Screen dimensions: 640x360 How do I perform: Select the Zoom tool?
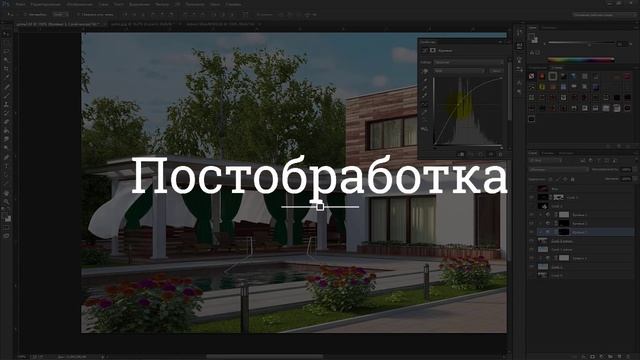pyautogui.click(x=6, y=201)
